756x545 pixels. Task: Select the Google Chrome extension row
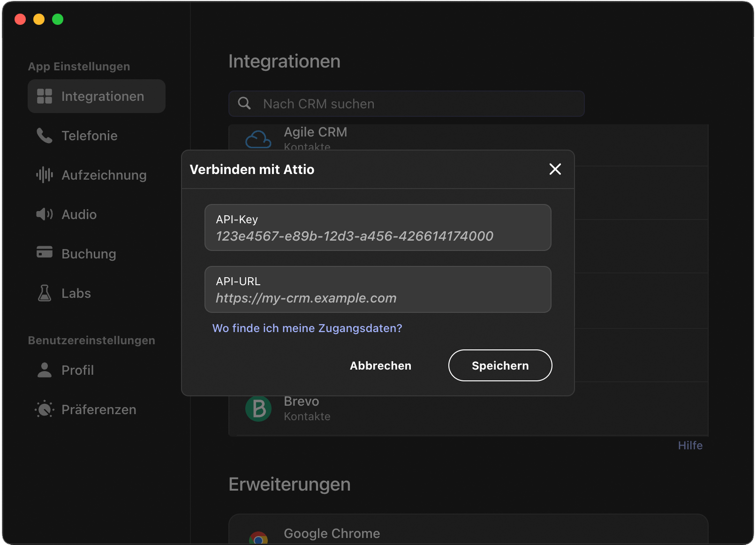pos(469,530)
